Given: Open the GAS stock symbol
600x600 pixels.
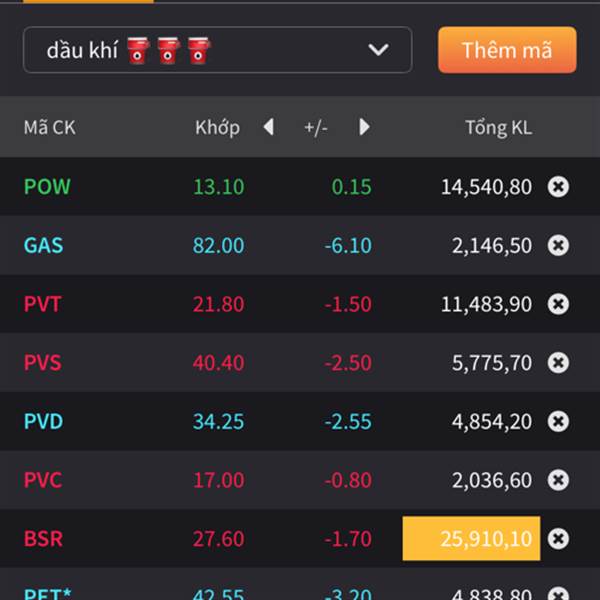Looking at the screenshot, I should tap(43, 245).
